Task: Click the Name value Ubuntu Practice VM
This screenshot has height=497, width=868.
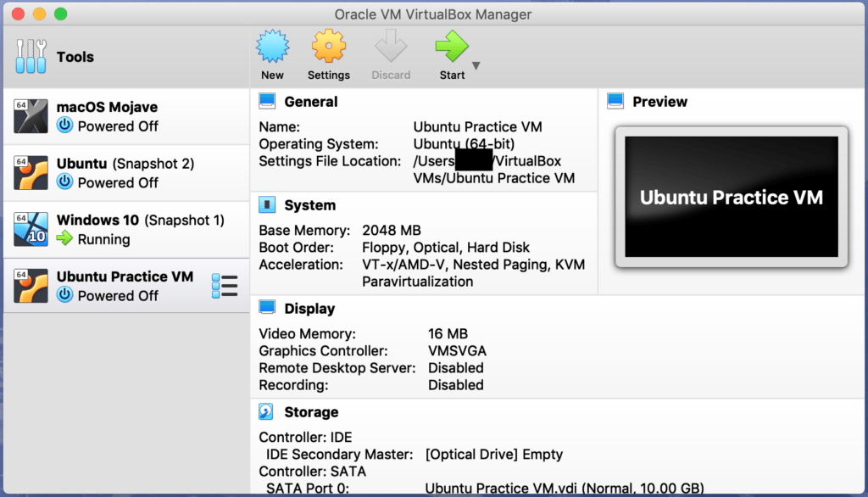Action: point(478,127)
